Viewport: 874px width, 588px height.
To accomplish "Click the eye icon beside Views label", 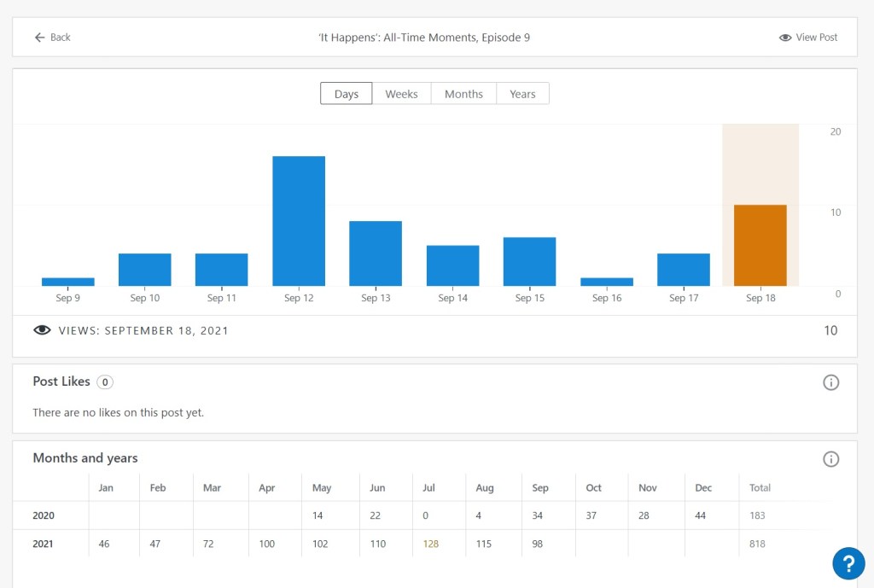I will tap(42, 330).
